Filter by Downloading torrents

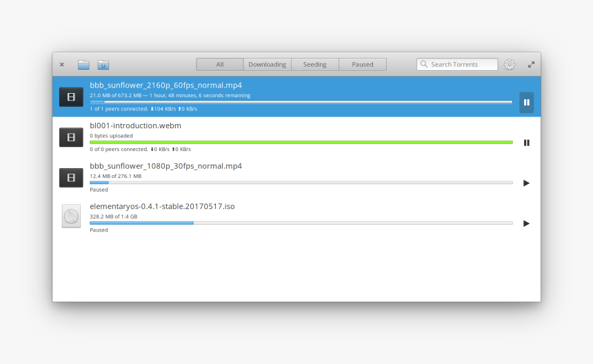point(268,64)
